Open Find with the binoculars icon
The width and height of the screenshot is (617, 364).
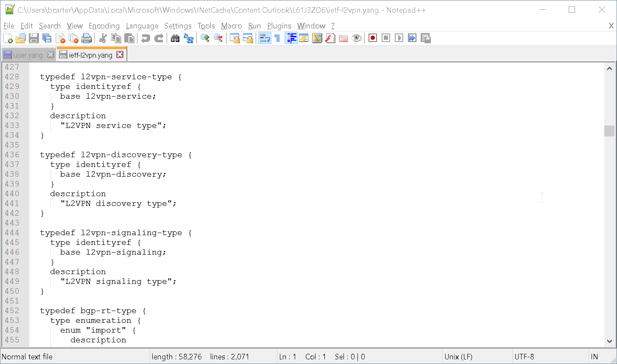point(175,38)
